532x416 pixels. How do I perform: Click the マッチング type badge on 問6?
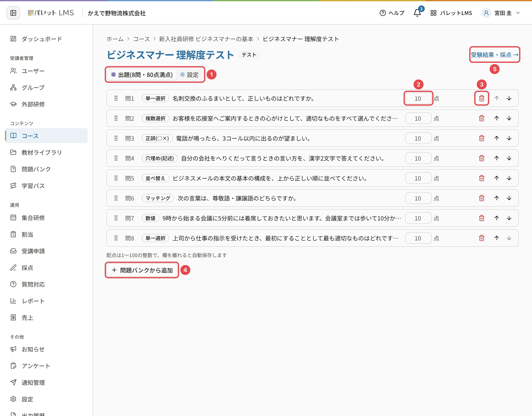click(158, 198)
